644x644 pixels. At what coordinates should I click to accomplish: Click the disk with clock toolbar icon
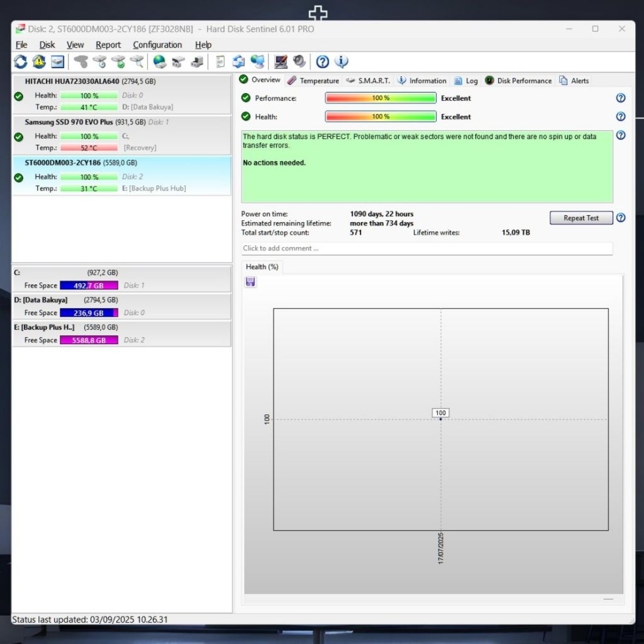[99, 62]
